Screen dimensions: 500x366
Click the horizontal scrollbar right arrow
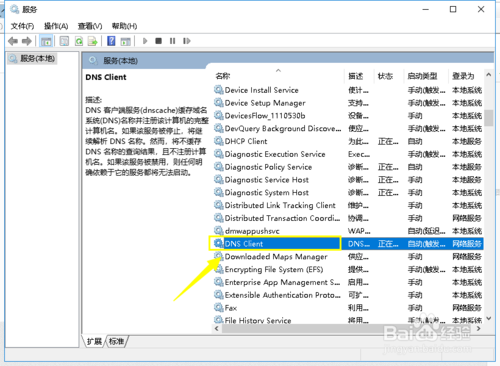coord(479,329)
